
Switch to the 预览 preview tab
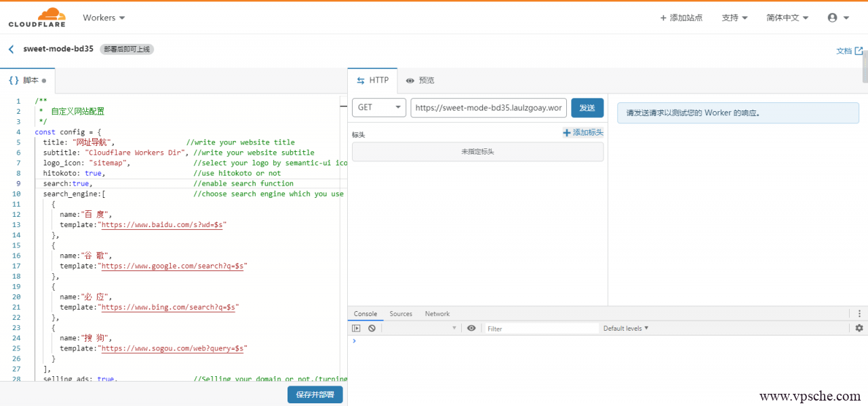[420, 80]
